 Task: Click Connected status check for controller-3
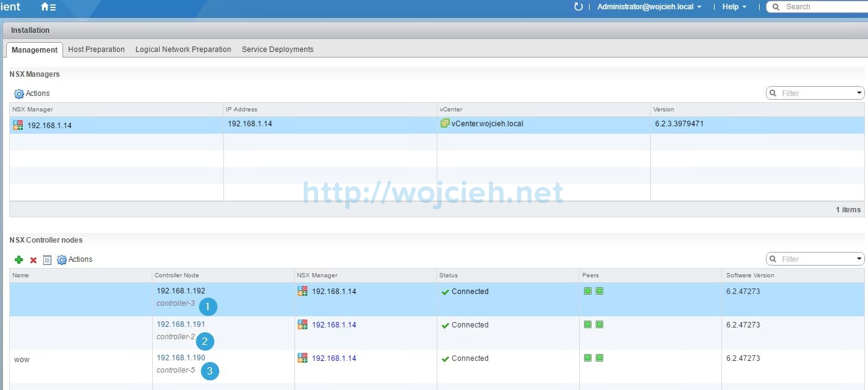pyautogui.click(x=445, y=292)
